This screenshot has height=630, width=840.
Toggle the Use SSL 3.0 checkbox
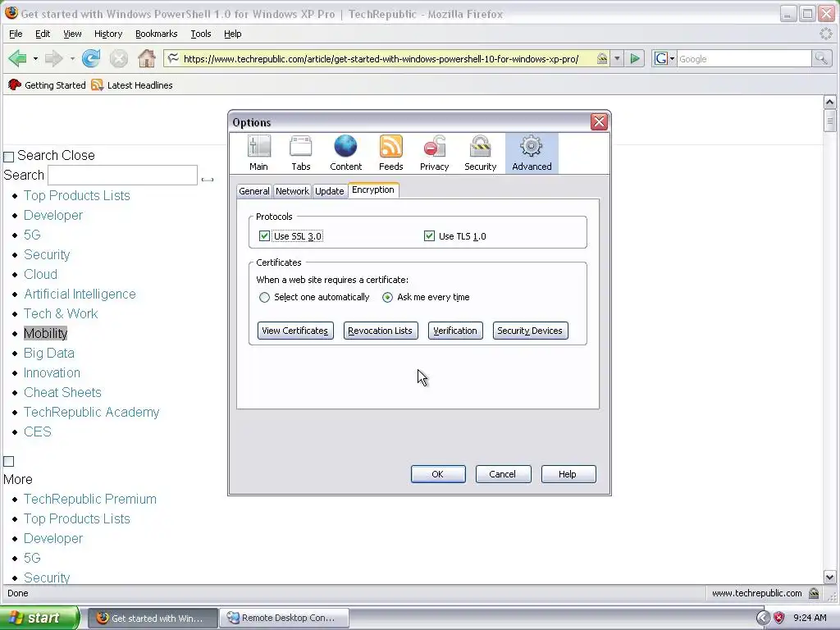[264, 235]
